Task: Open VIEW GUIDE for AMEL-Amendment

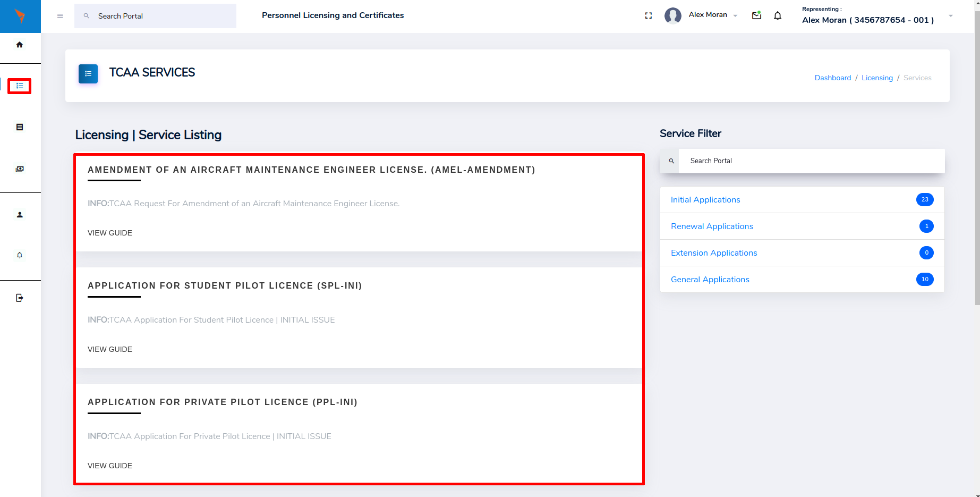Action: click(x=110, y=233)
